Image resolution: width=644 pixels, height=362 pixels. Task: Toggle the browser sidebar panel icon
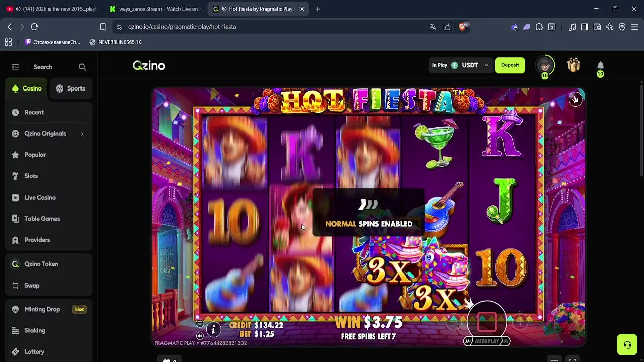click(584, 27)
